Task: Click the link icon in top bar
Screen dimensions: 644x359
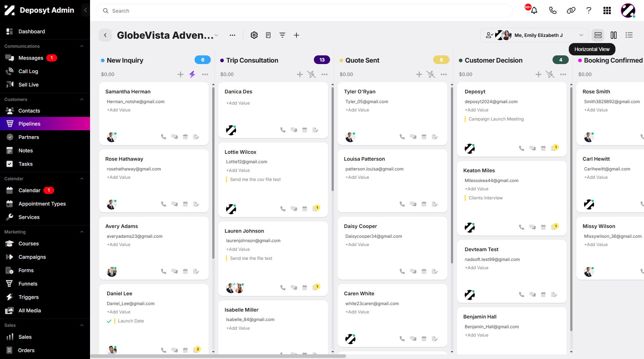Action: click(x=571, y=10)
